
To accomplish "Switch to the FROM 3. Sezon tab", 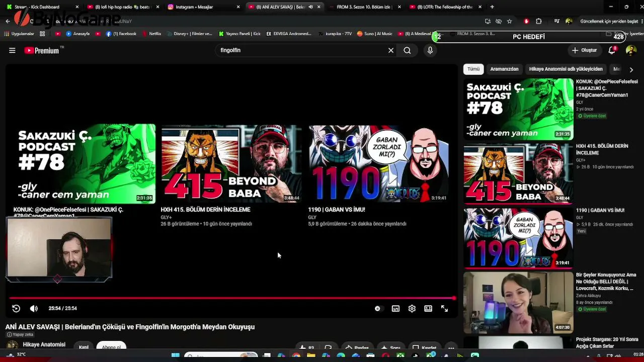I will [364, 7].
